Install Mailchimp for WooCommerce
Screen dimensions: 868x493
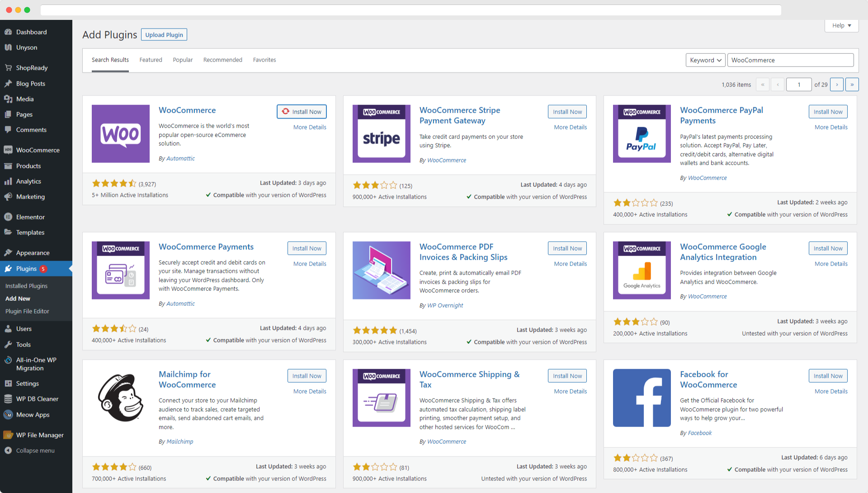tap(307, 376)
